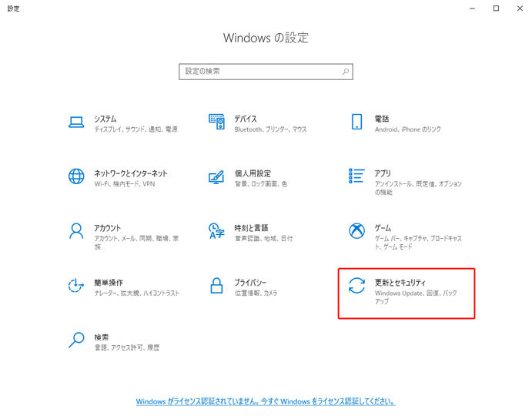Screen dimensions: 532x416
Task: Click 'Windows Update、回復、バックアップ' description
Action: tap(416, 297)
